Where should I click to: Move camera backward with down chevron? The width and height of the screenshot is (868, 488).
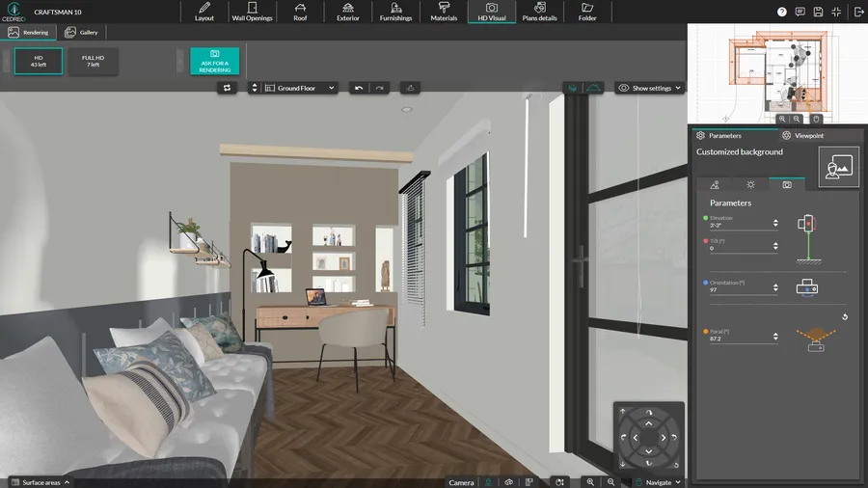tap(649, 451)
